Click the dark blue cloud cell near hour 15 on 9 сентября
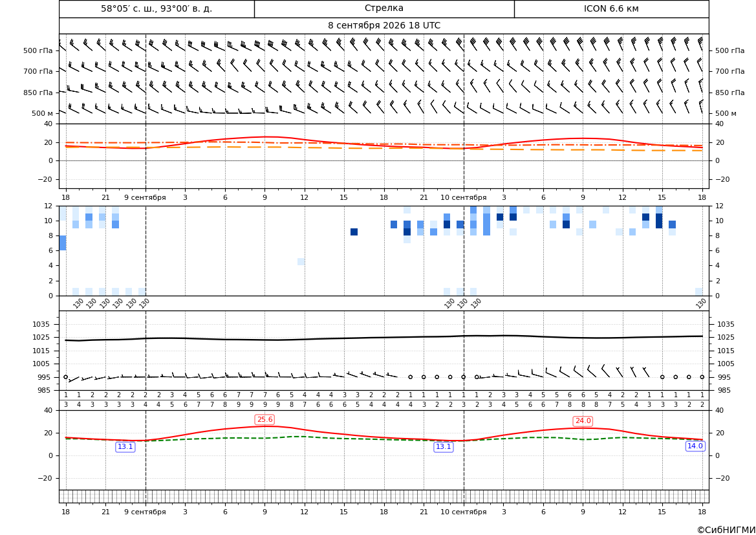The height and width of the screenshot is (535, 756). pyautogui.click(x=354, y=232)
